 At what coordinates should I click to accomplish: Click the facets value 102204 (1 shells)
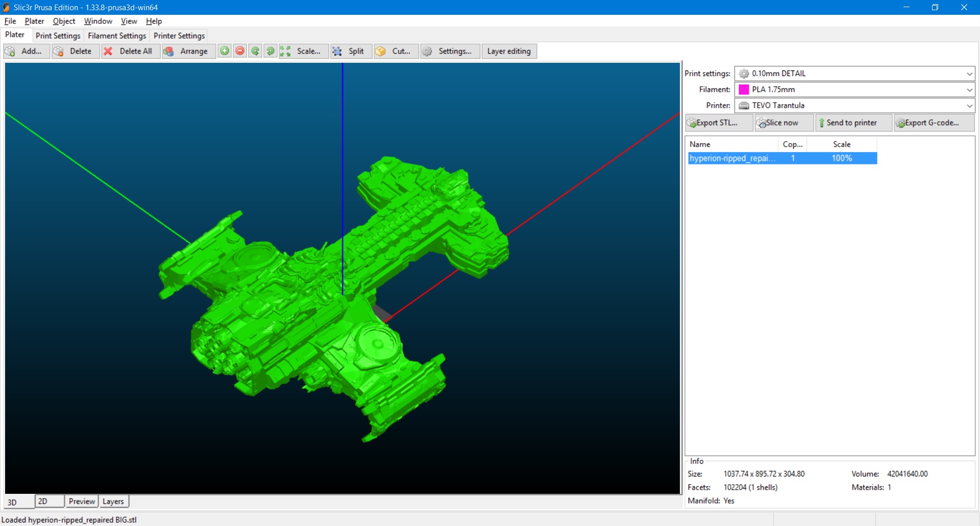[750, 487]
